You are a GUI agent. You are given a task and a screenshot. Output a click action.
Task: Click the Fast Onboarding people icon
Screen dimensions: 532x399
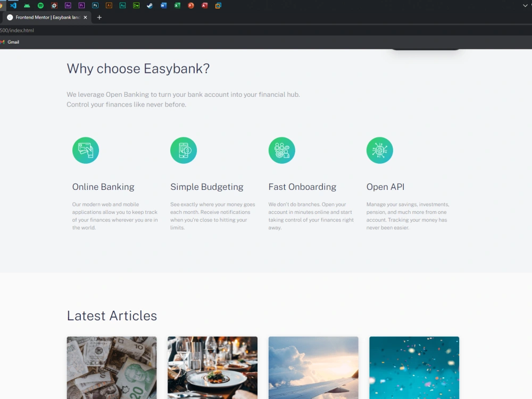(281, 151)
